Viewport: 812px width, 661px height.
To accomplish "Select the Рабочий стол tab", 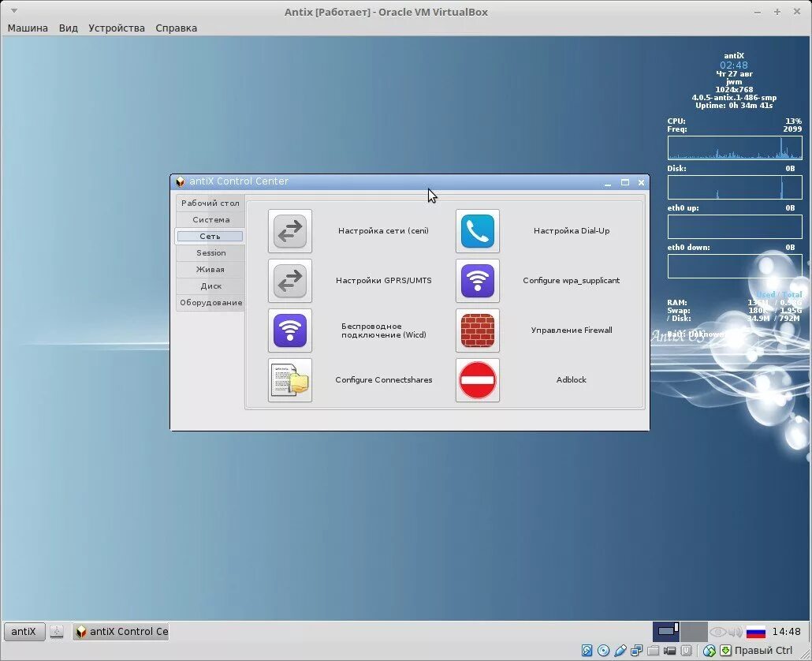I will [210, 203].
